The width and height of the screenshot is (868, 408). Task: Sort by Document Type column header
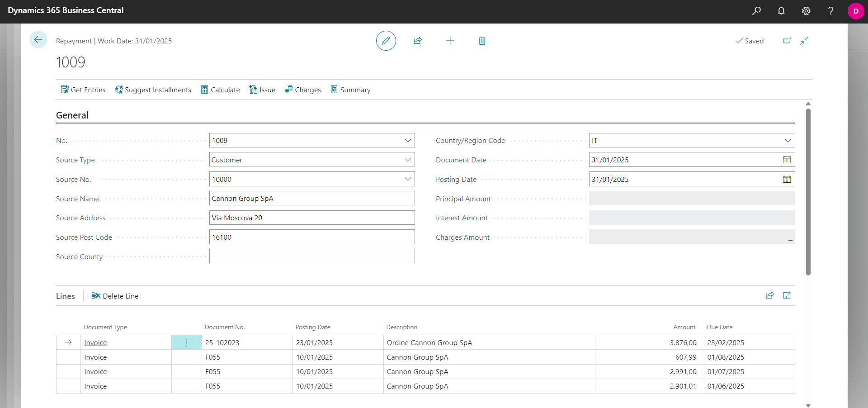[x=105, y=327]
